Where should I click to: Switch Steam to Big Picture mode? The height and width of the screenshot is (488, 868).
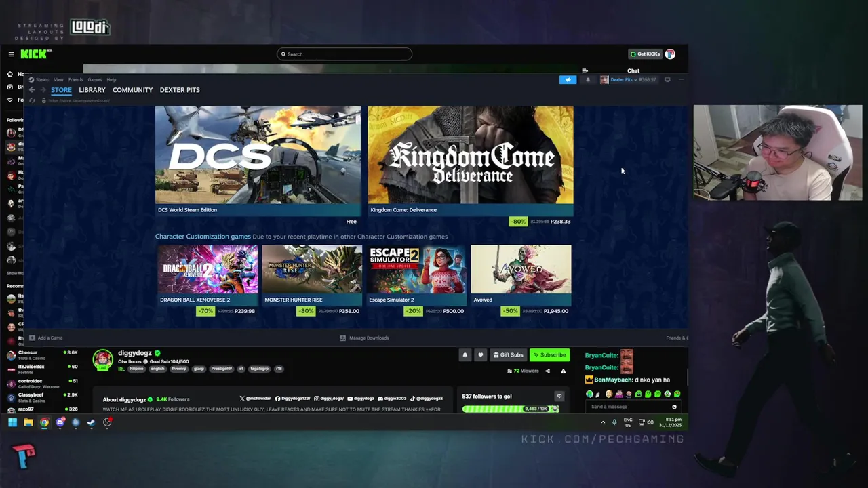point(667,80)
